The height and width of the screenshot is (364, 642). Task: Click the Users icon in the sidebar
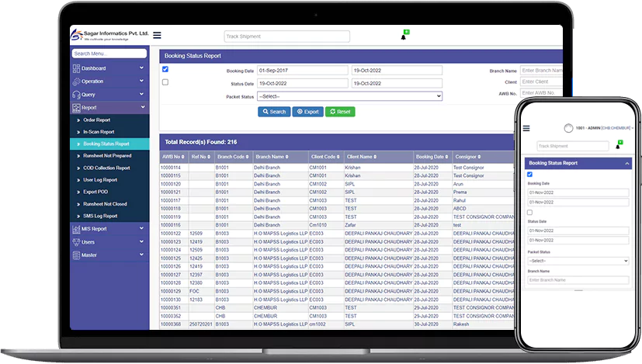click(x=76, y=242)
